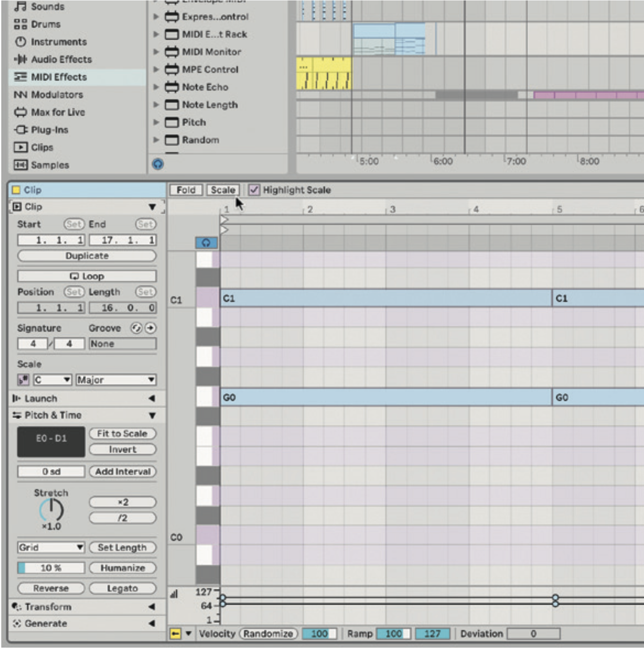Apply Fit to Scale
The width and height of the screenshot is (644, 648).
point(122,433)
